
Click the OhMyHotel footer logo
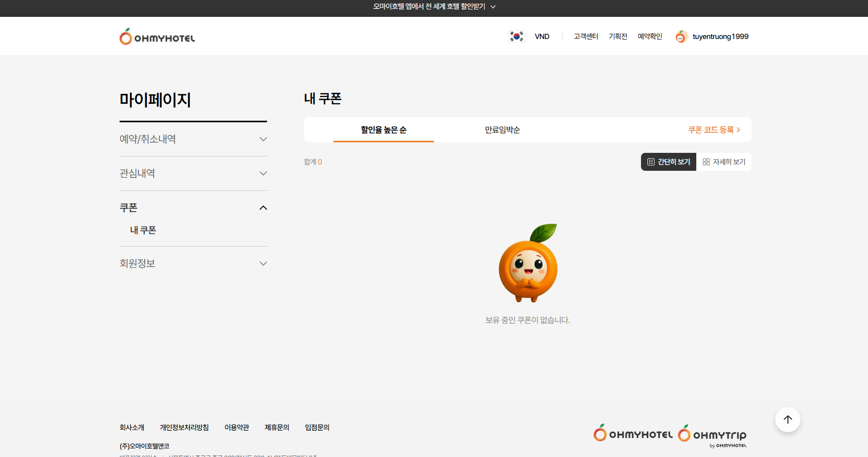point(633,433)
